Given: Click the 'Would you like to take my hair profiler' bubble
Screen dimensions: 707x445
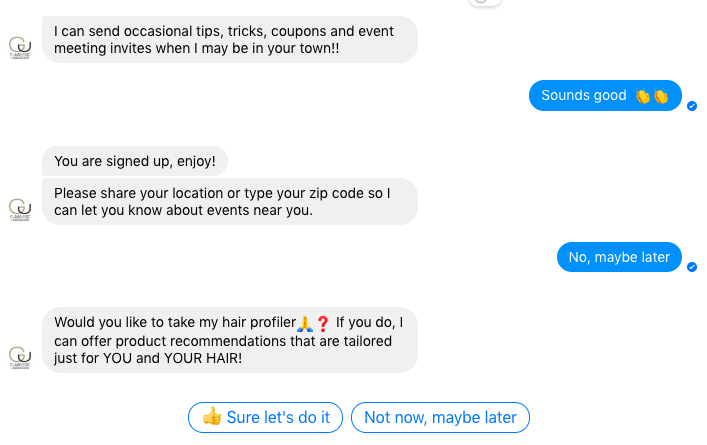Looking at the screenshot, I should click(230, 340).
